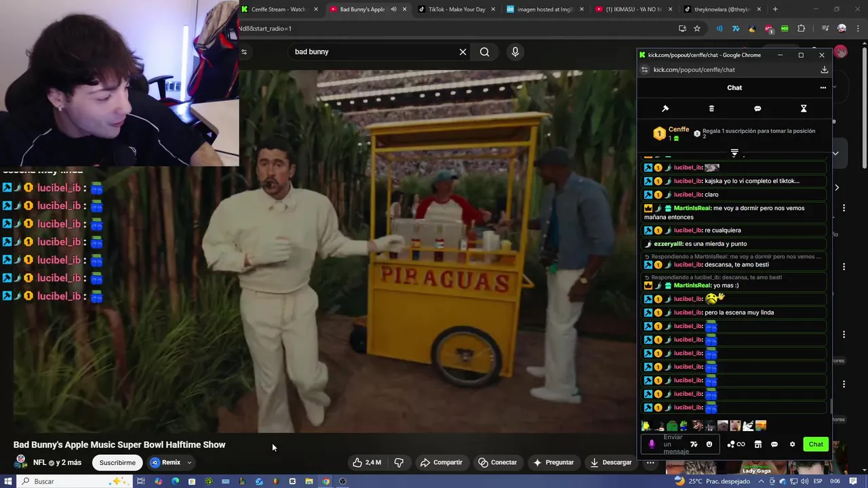
Task: Open a new browser tab
Action: [x=775, y=9]
